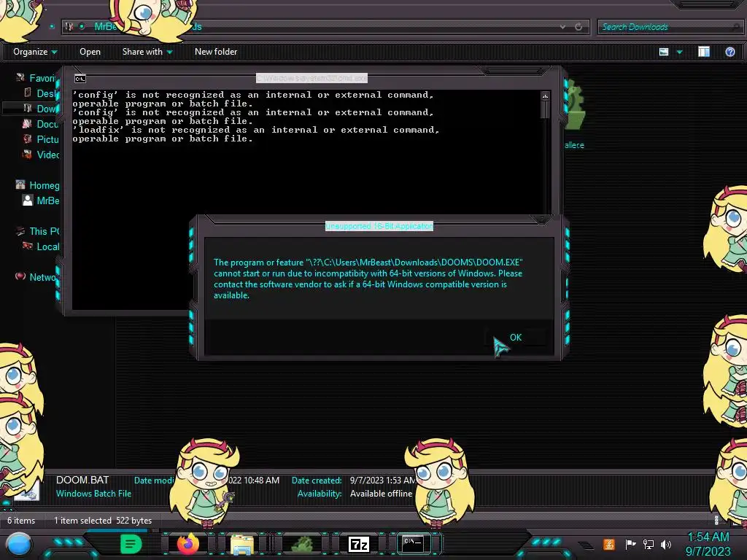The width and height of the screenshot is (747, 560).
Task: Click the Unsupported 16-Bit Application title
Action: pos(379,226)
